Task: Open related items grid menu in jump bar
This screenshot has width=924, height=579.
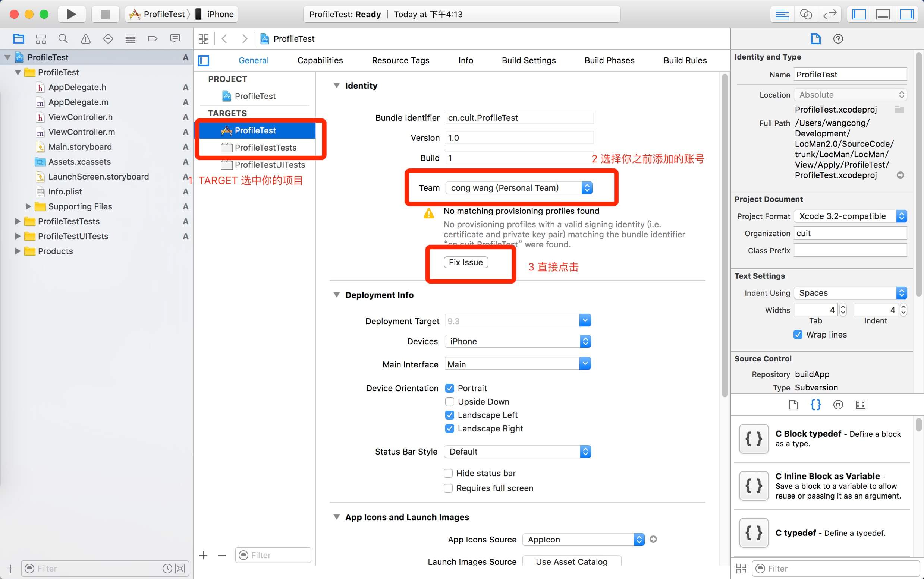Action: coord(204,39)
